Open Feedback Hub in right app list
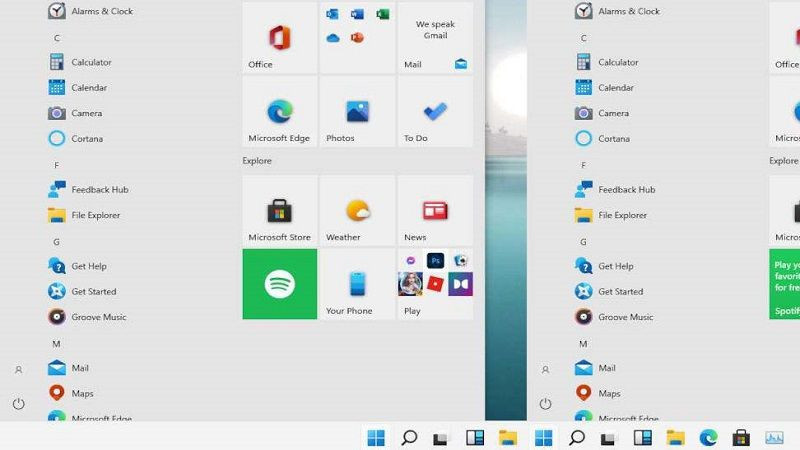The image size is (800, 450). [615, 189]
